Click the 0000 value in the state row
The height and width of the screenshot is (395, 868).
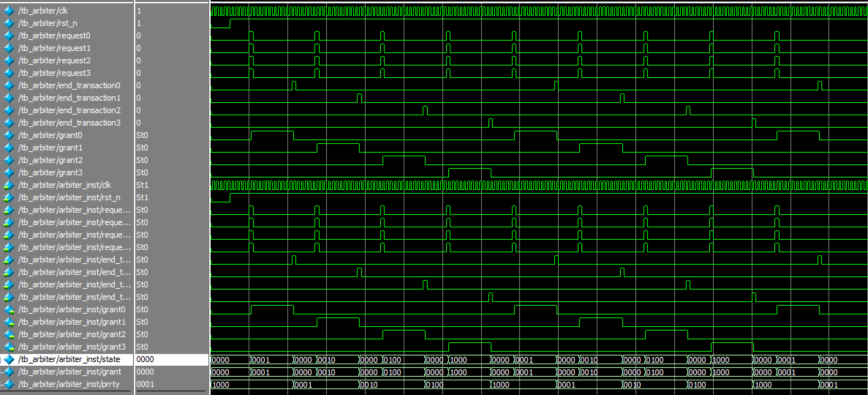(145, 359)
